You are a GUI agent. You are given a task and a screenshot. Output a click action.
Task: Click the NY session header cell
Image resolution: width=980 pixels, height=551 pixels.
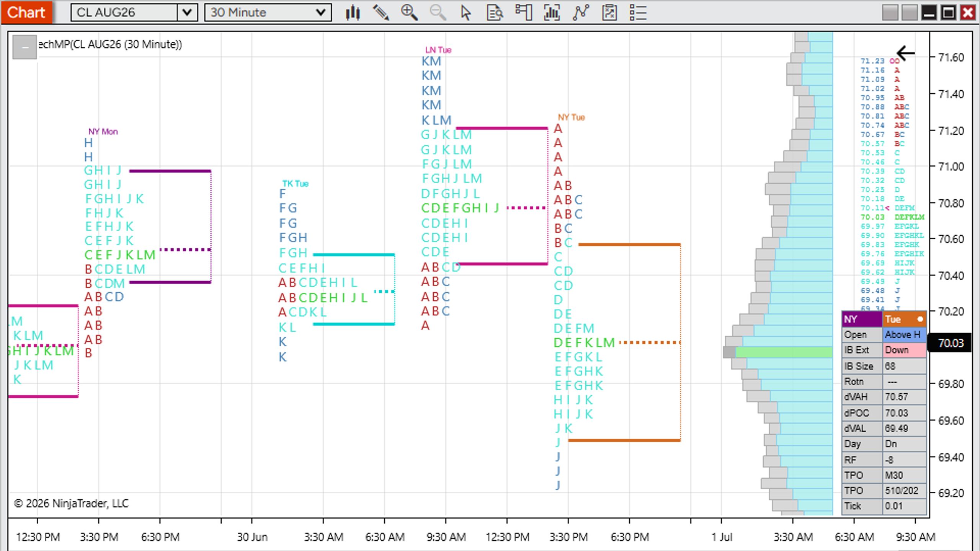click(x=862, y=319)
